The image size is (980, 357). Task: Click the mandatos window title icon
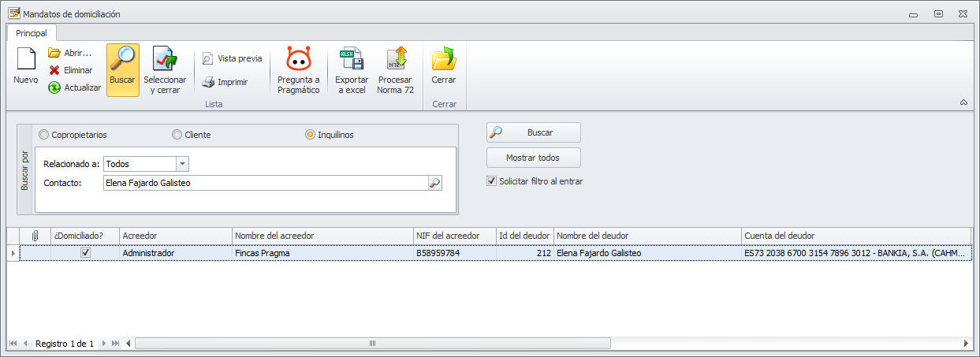point(13,13)
